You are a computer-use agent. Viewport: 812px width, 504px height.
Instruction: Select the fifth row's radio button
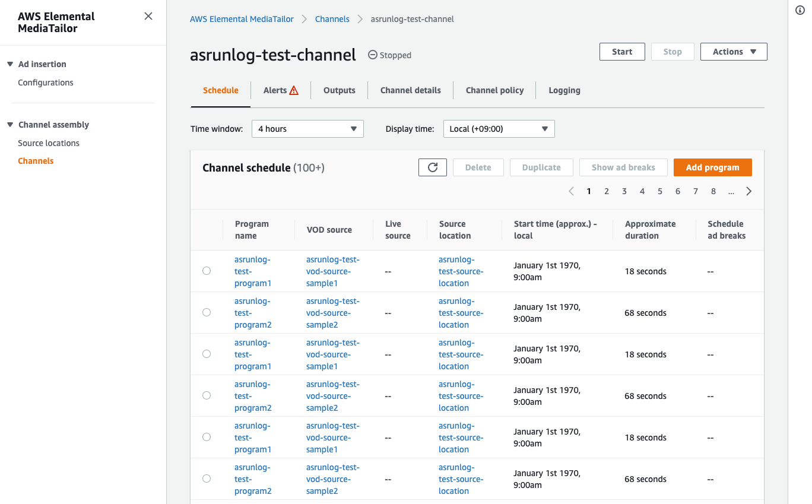(x=207, y=437)
